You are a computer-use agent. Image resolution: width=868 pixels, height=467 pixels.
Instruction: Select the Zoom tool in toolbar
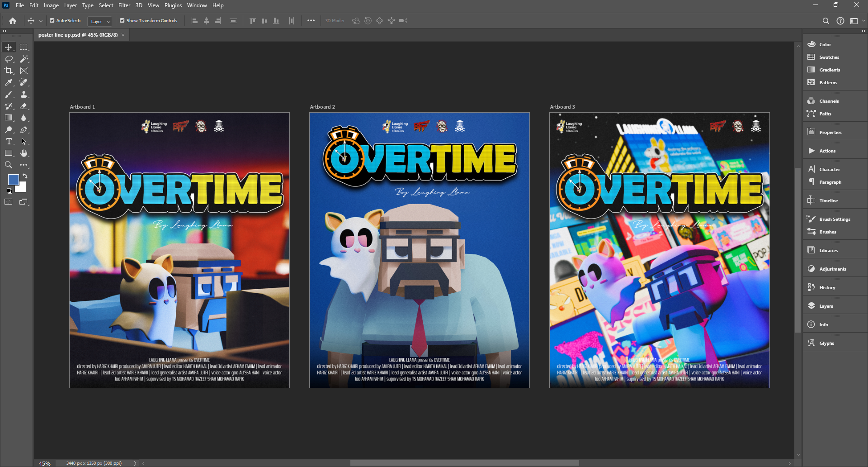[9, 165]
